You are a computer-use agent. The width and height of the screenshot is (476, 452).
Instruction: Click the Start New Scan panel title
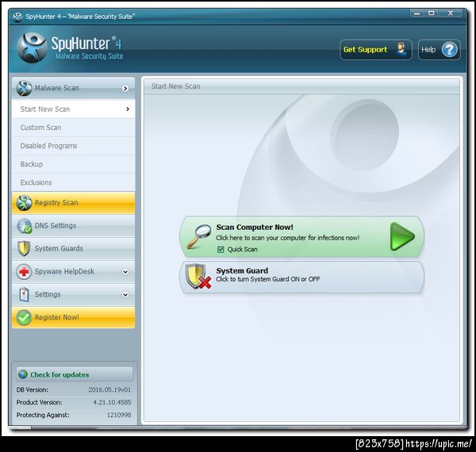176,86
